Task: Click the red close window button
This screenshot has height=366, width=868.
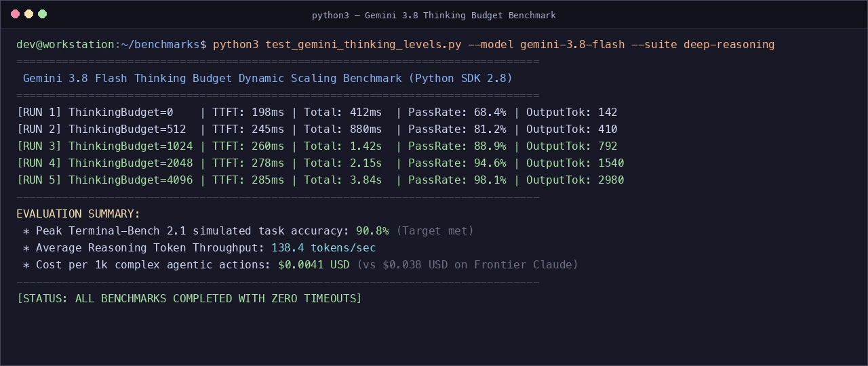Action: (16, 14)
